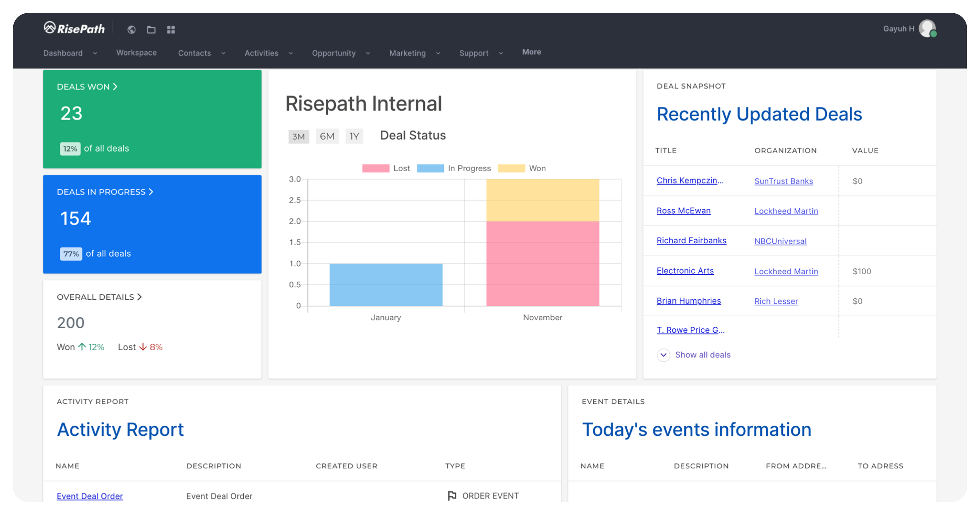
Task: Select the 6M time range
Action: [327, 136]
